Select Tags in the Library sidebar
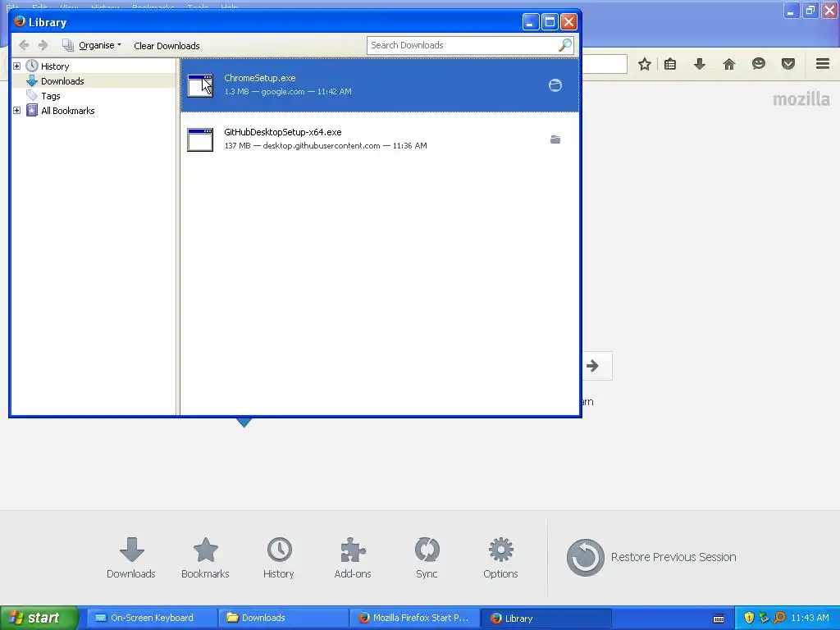The image size is (840, 630). pos(50,97)
